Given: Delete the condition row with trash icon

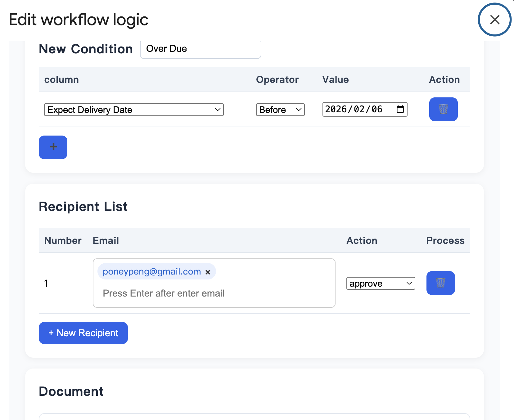Looking at the screenshot, I should click(x=443, y=109).
